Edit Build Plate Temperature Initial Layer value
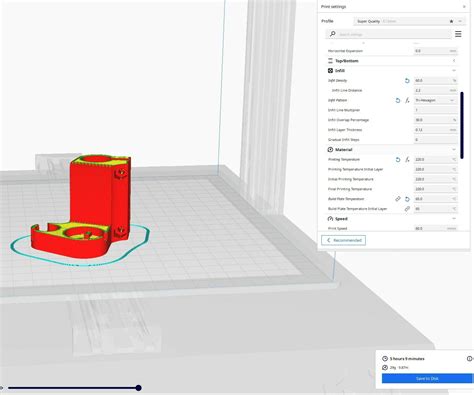Image resolution: width=474 pixels, height=395 pixels. tap(435, 209)
